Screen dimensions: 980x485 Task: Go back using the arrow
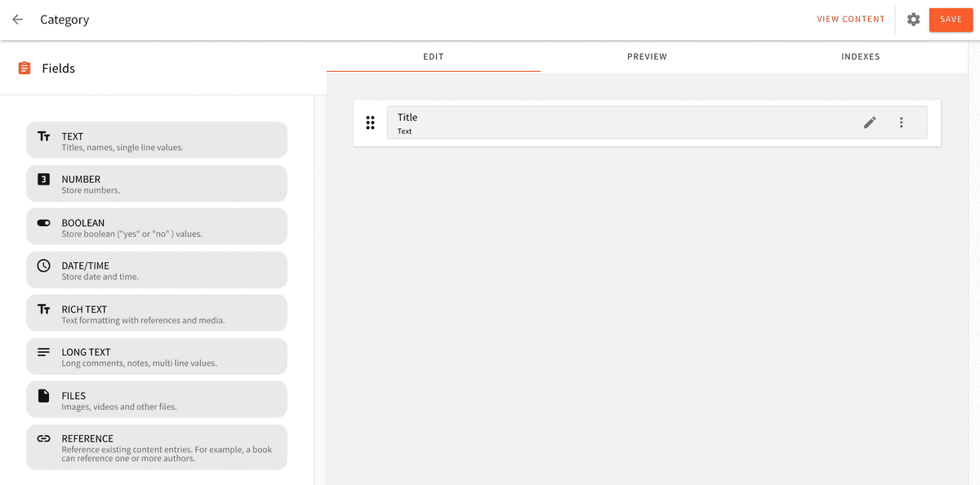(x=17, y=19)
